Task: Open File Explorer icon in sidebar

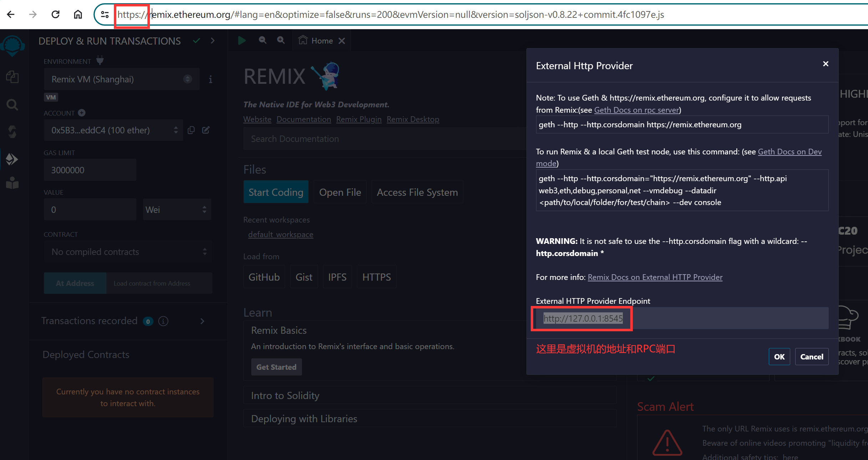Action: [x=12, y=77]
